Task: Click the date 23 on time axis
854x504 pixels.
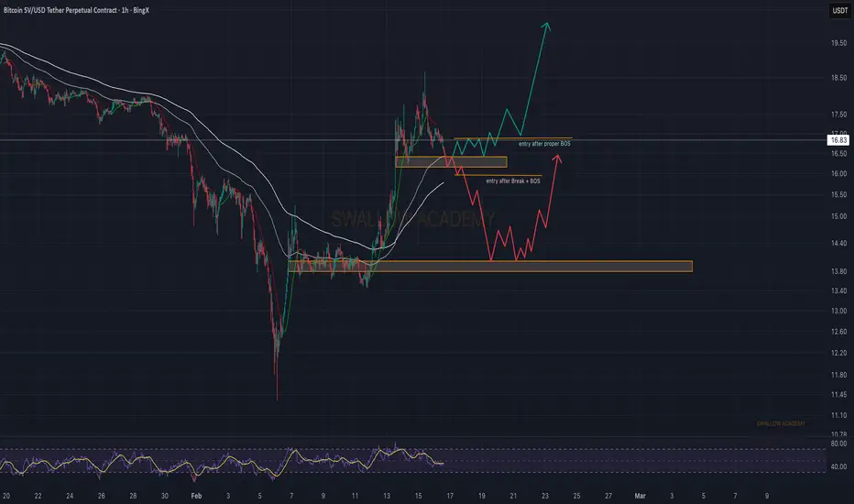Action: [544, 496]
